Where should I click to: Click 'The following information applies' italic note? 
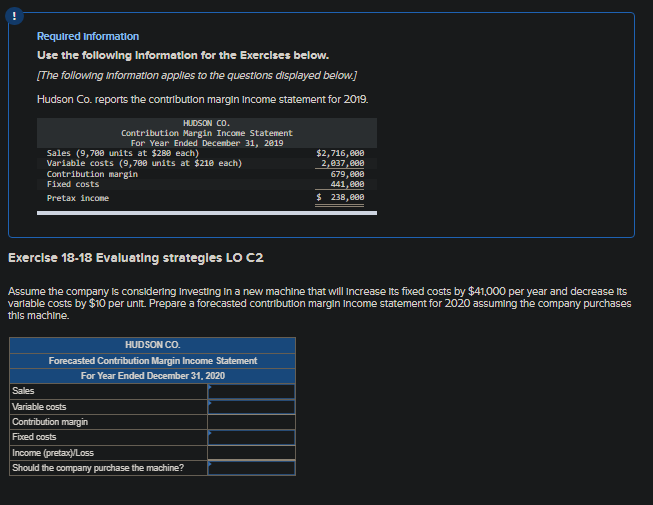click(x=197, y=75)
